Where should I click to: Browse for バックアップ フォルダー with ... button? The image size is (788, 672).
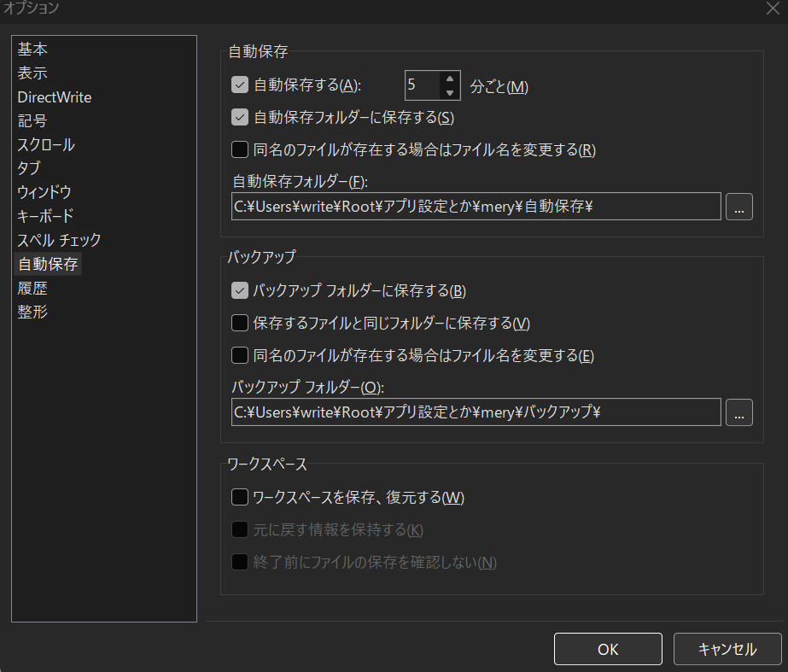(x=739, y=412)
